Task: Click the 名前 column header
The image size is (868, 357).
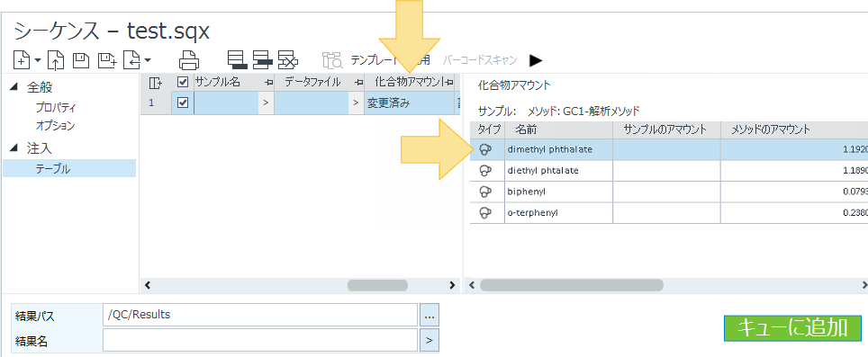Action: [x=558, y=129]
